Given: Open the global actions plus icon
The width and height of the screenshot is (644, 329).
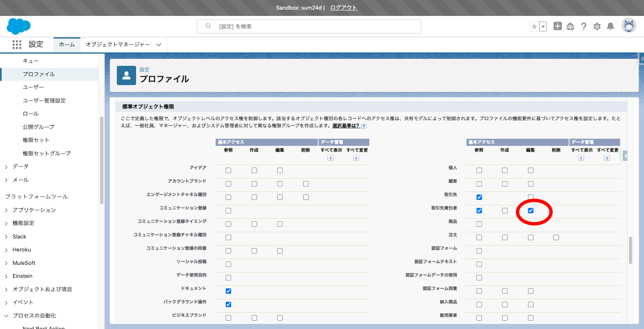Looking at the screenshot, I should click(x=557, y=26).
